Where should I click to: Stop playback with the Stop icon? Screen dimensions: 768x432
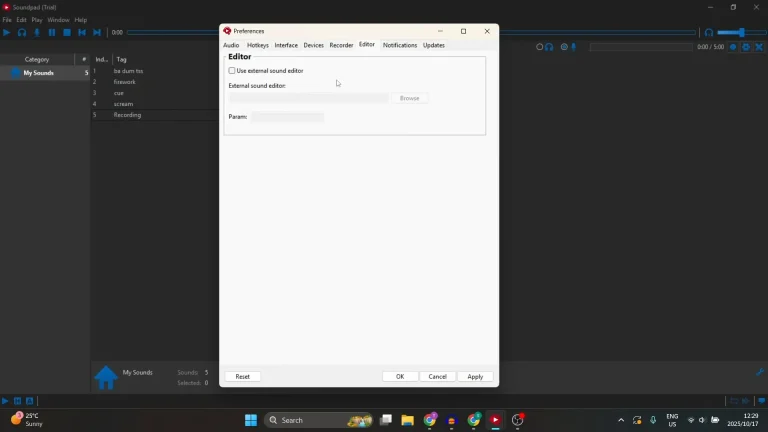click(x=67, y=32)
